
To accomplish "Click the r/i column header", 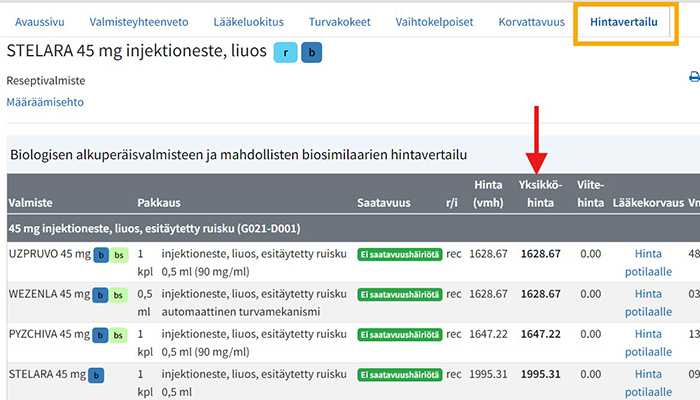I will click(452, 203).
